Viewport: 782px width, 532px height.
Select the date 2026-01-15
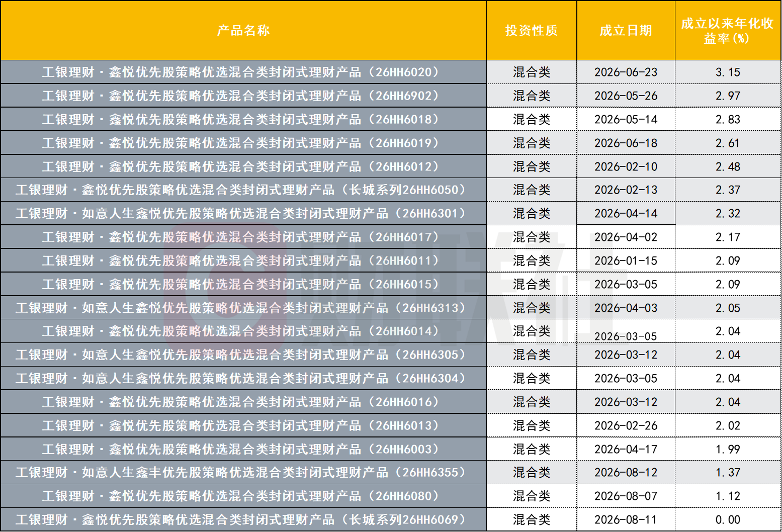(x=626, y=261)
